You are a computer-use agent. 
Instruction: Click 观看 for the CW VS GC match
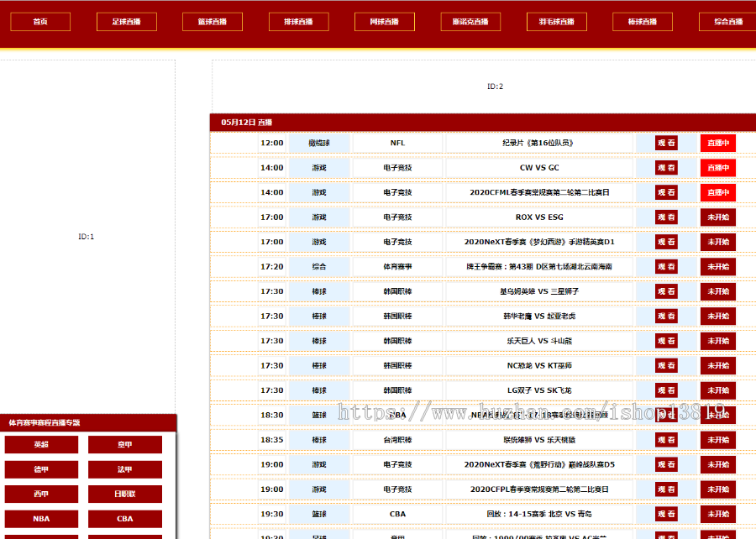[666, 168]
